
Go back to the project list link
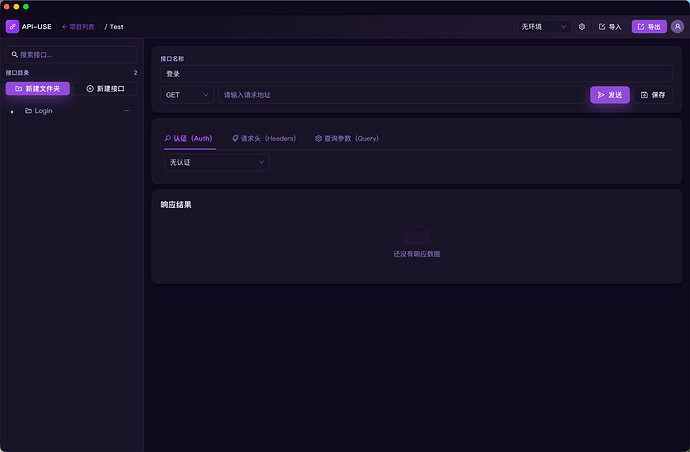[x=78, y=27]
